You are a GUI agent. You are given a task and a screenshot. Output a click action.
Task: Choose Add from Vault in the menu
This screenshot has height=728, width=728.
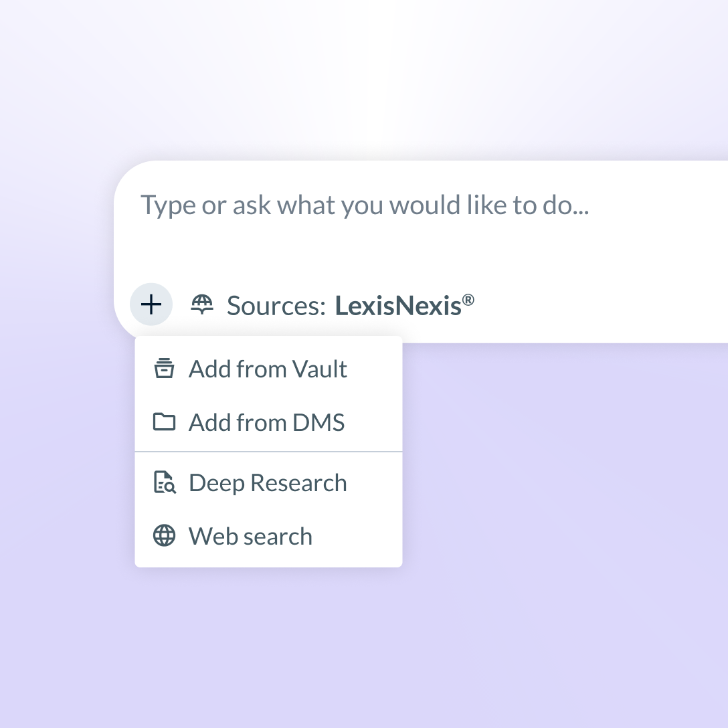pyautogui.click(x=268, y=369)
